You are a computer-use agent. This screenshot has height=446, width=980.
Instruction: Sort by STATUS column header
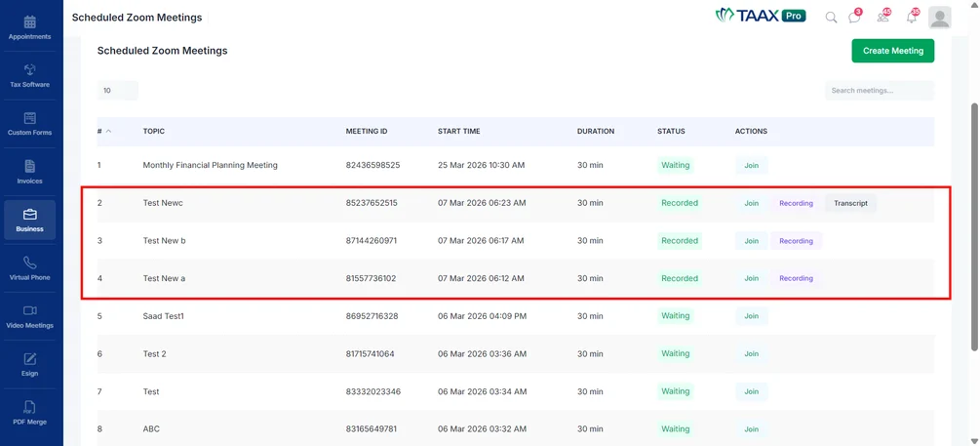671,132
